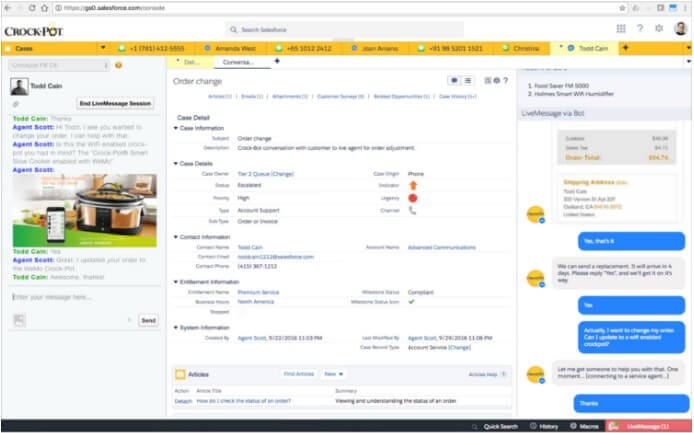Switch to the Christina tab

521,48
